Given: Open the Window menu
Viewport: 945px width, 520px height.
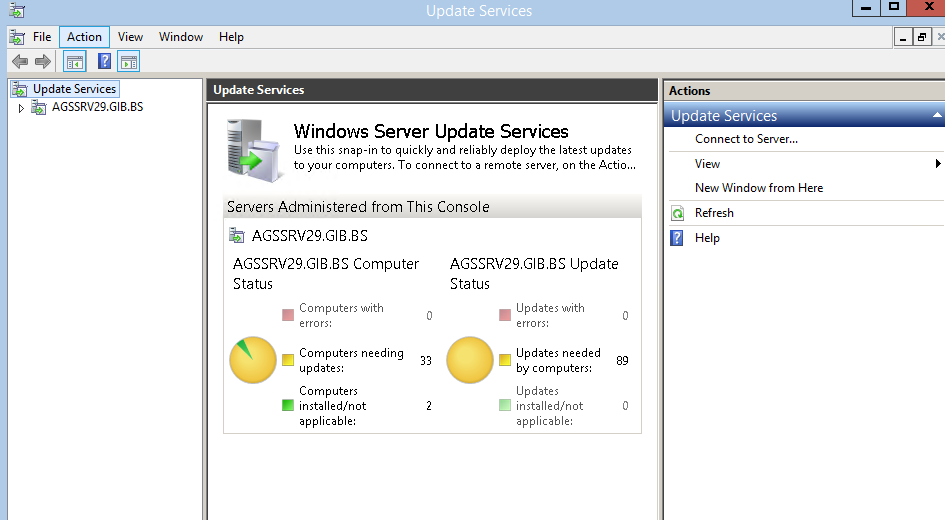Looking at the screenshot, I should click(x=181, y=37).
